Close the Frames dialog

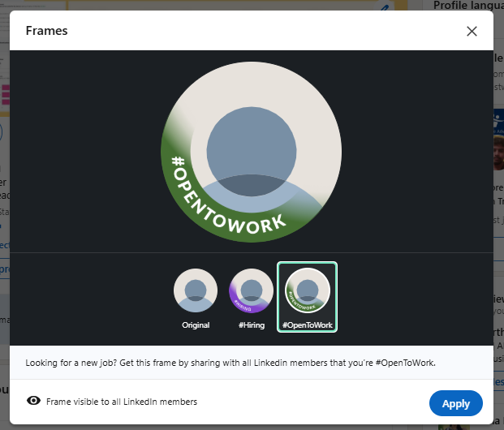pyautogui.click(x=472, y=31)
